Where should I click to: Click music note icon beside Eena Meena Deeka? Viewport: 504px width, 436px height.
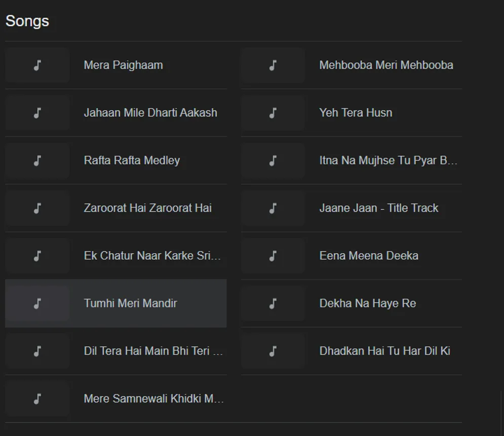pos(273,256)
